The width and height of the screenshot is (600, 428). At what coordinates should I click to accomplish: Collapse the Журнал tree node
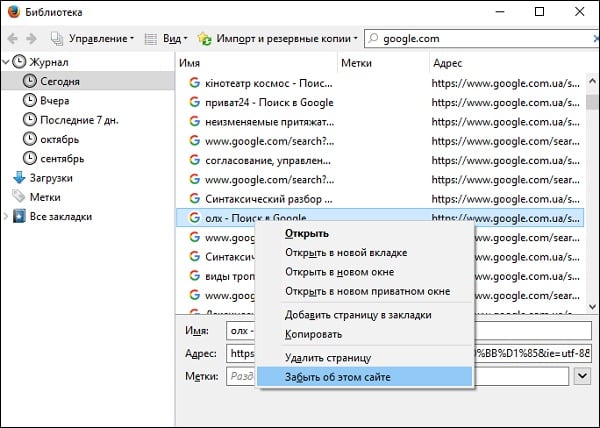point(7,62)
